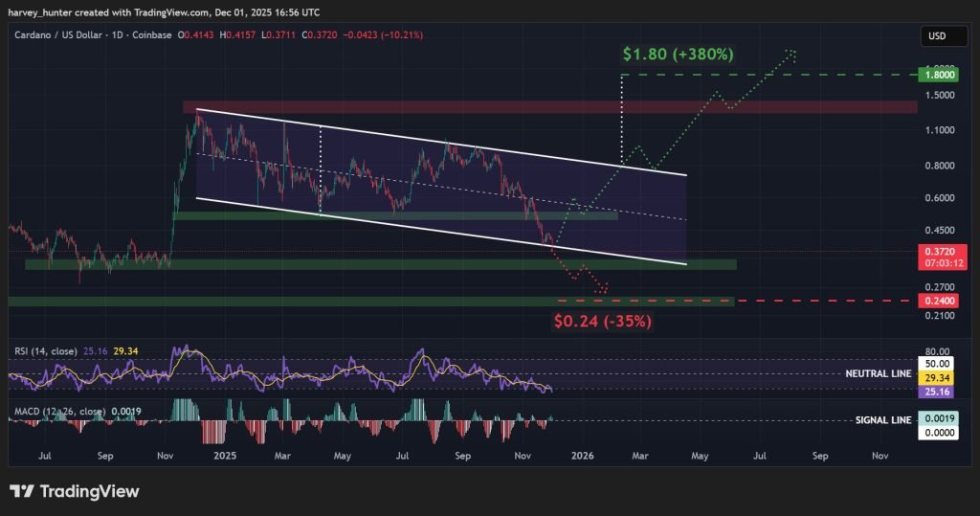The height and width of the screenshot is (516, 980).
Task: Click the Cardano / US Dollar symbol title
Action: tap(56, 35)
